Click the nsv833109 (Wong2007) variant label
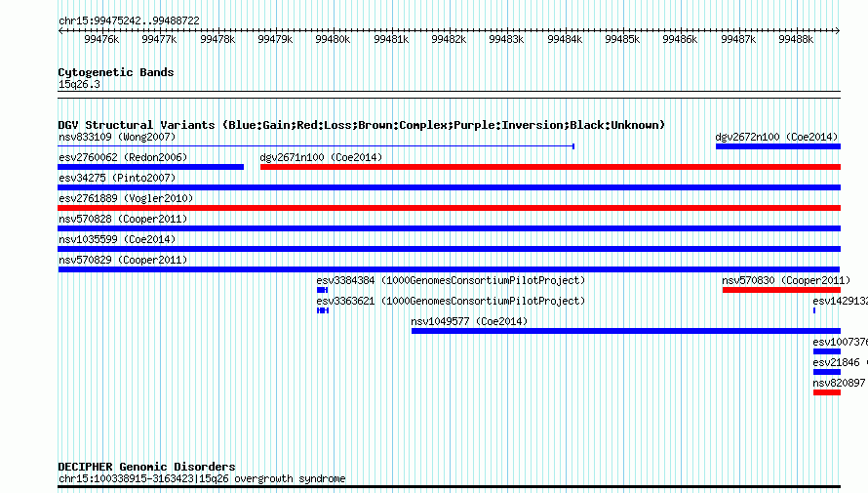 [x=117, y=137]
